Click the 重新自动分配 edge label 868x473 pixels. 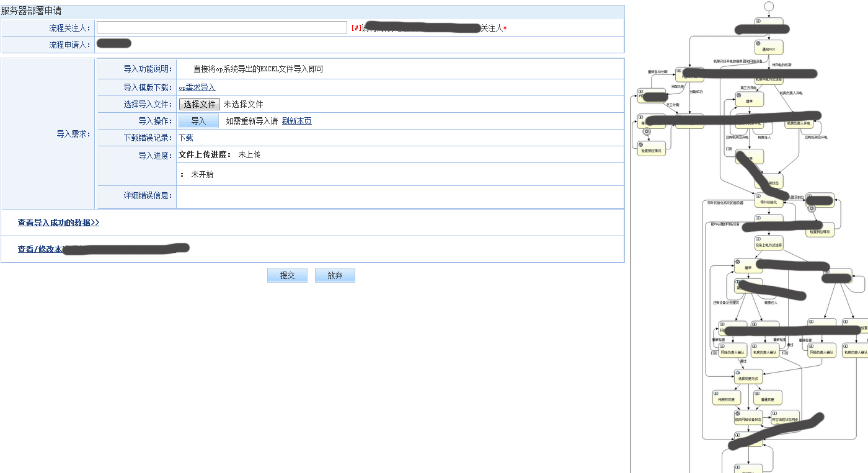(x=658, y=72)
